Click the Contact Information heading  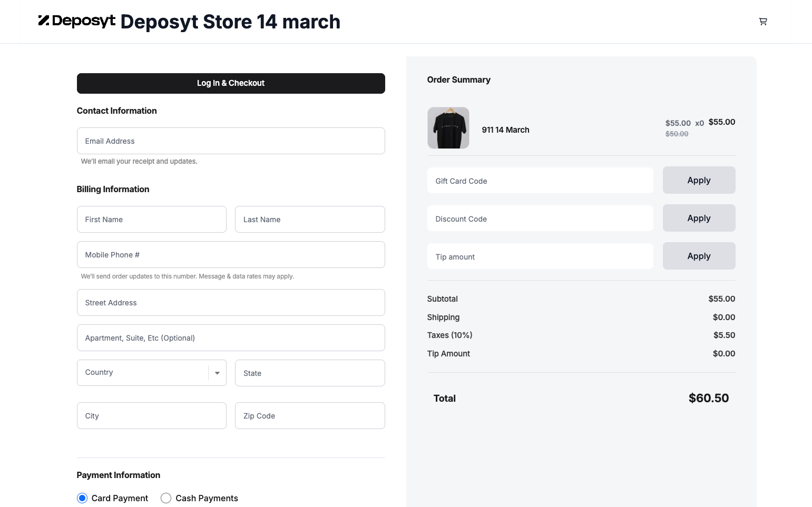(116, 111)
